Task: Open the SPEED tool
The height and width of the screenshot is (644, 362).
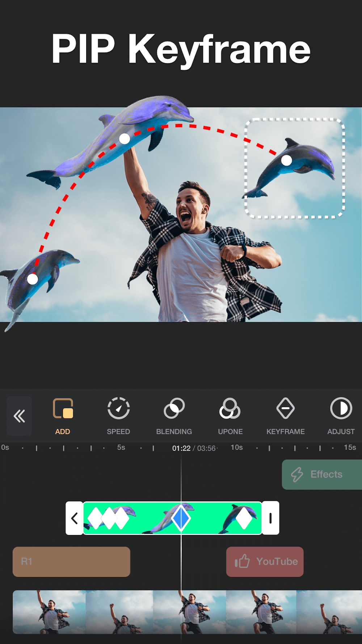Action: coord(118,416)
